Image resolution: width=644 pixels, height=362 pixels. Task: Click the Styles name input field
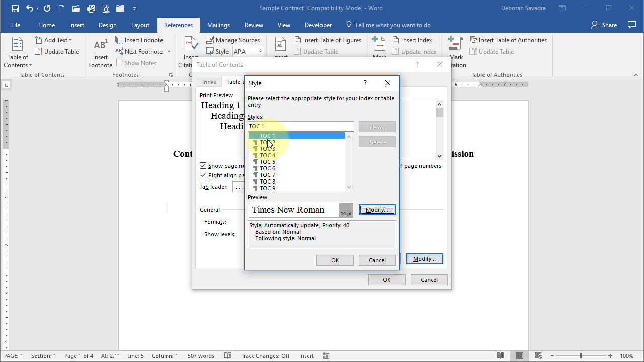point(301,126)
